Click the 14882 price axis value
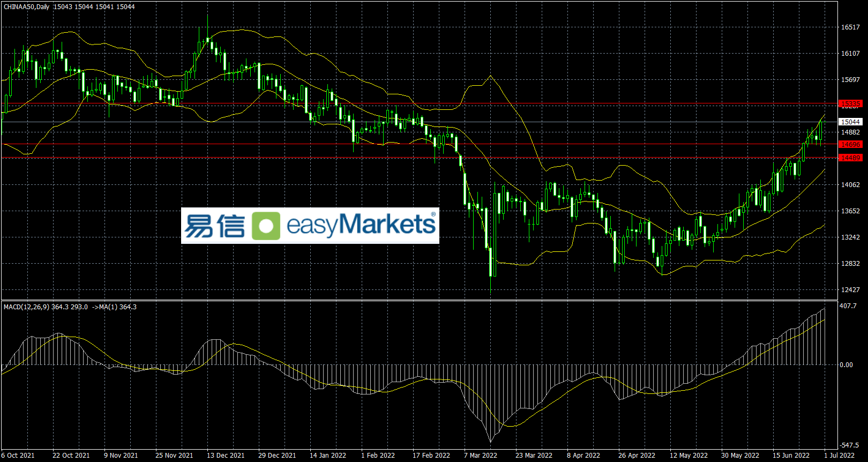Viewport: 868px width, 462px height. tap(850, 132)
